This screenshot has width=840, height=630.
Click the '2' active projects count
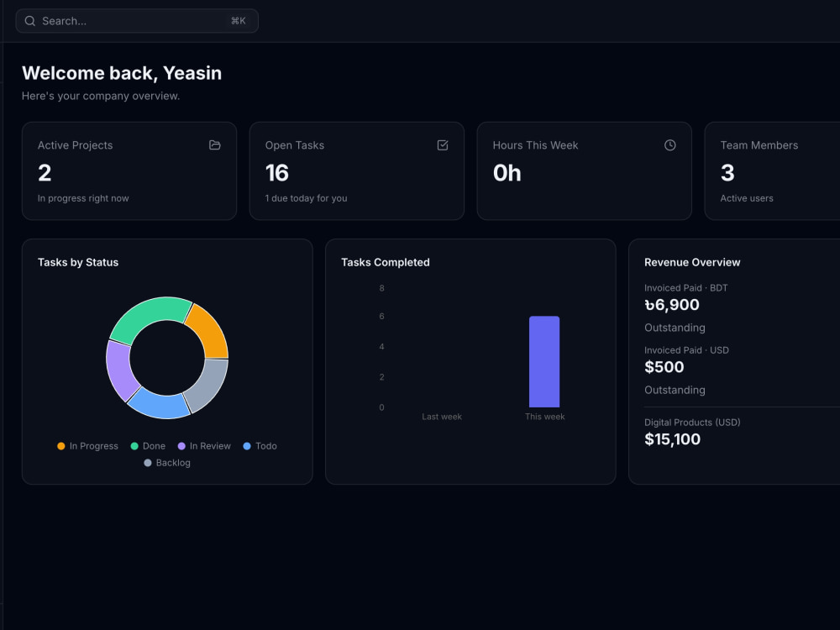pos(45,173)
